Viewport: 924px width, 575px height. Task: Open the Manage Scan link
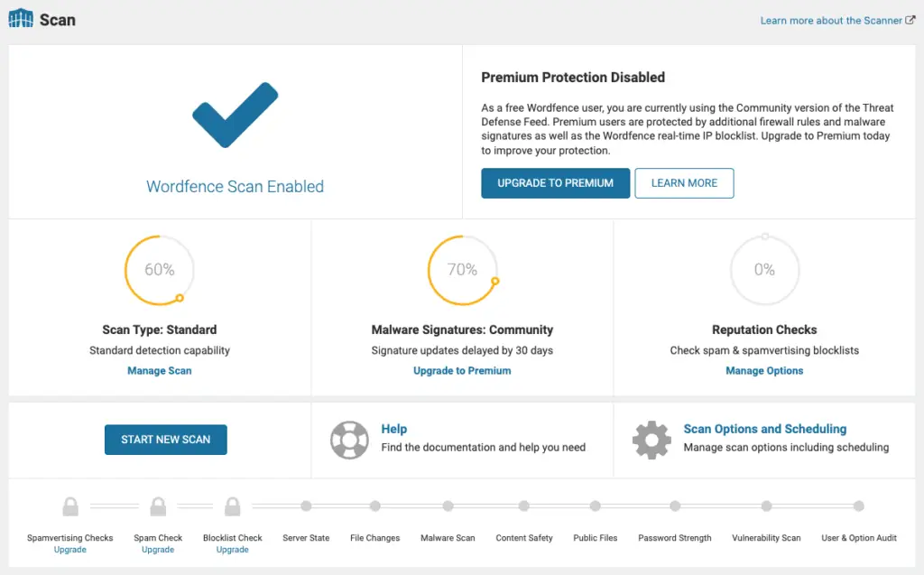[160, 370]
